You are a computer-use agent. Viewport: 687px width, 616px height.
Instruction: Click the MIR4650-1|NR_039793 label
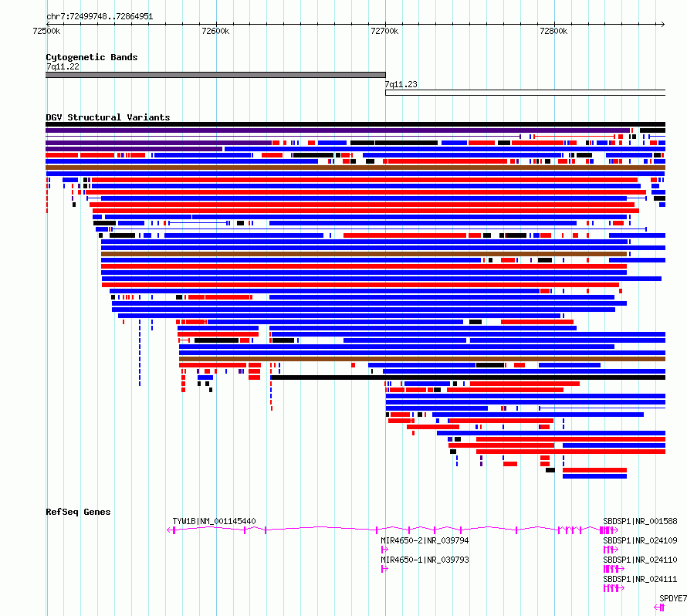point(425,560)
